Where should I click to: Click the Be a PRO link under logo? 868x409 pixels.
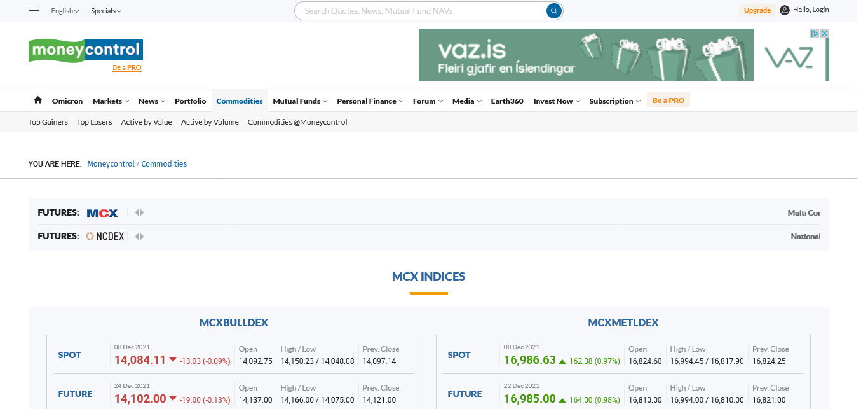pos(127,67)
